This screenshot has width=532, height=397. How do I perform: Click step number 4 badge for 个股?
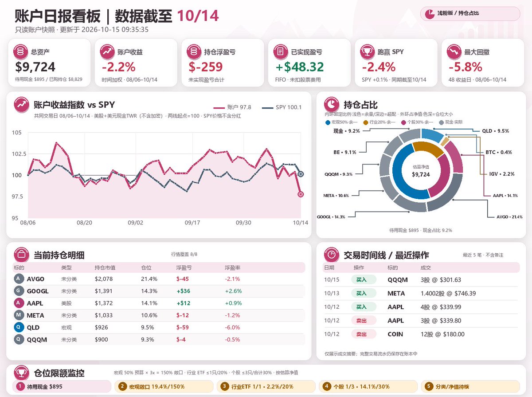(x=327, y=386)
